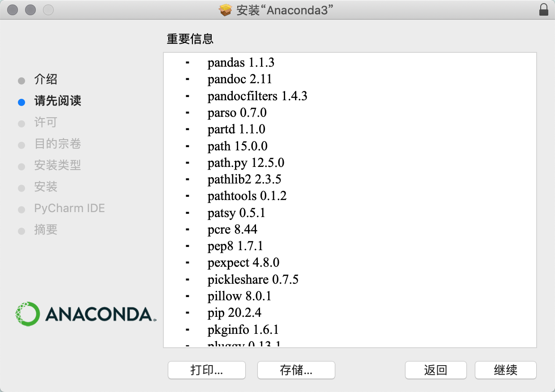Image resolution: width=555 pixels, height=392 pixels.
Task: Click the 介绍 step bullet
Action: (x=21, y=81)
